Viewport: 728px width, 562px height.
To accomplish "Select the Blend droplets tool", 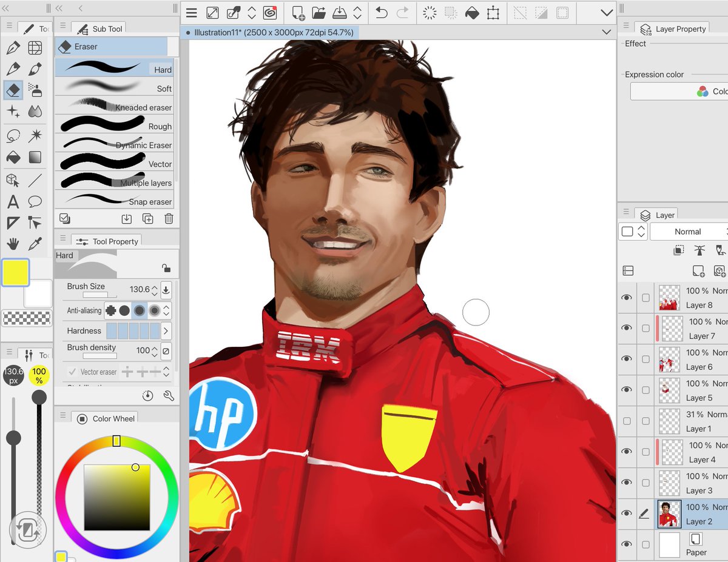I will click(x=35, y=111).
